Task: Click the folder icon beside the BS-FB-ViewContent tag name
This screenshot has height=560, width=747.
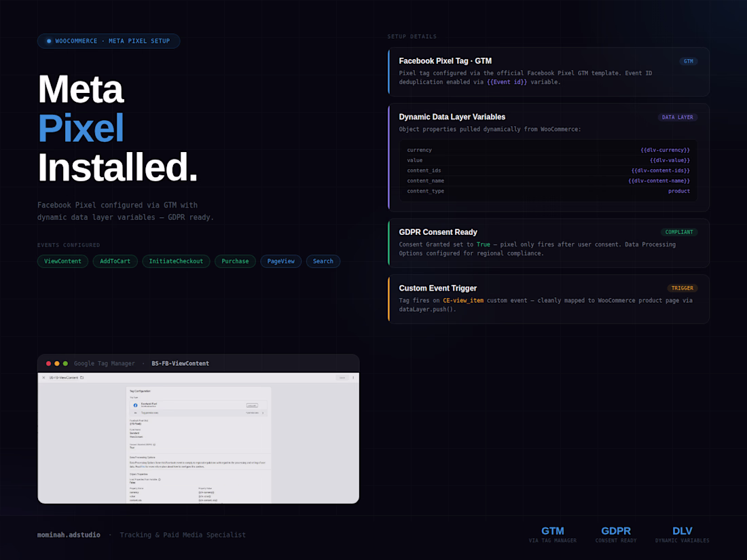Action: pyautogui.click(x=82, y=377)
